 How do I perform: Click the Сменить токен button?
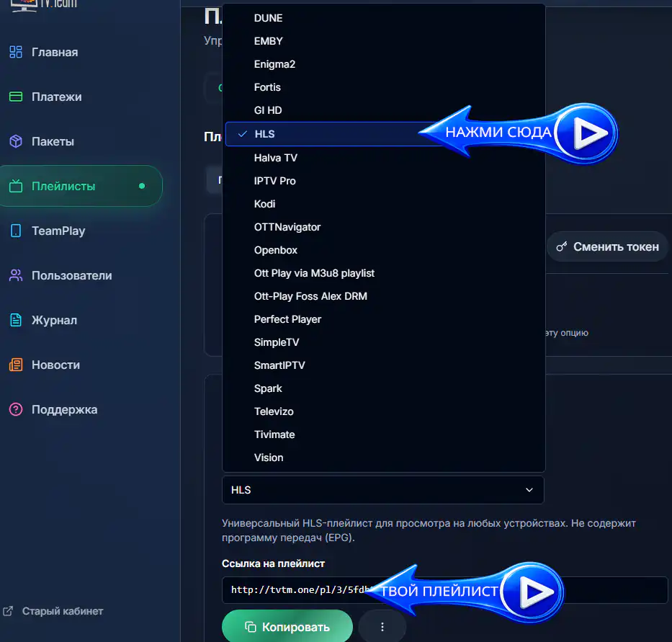[x=607, y=246]
